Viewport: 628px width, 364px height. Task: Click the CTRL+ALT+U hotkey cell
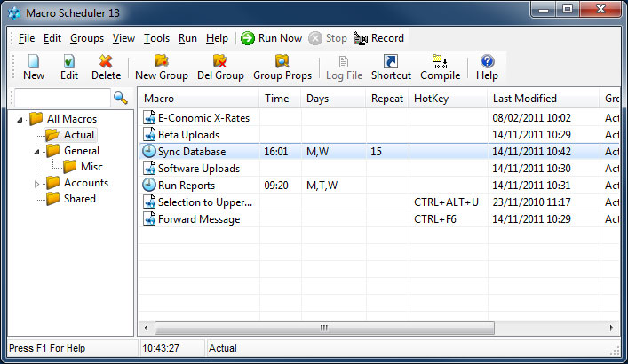click(x=446, y=202)
